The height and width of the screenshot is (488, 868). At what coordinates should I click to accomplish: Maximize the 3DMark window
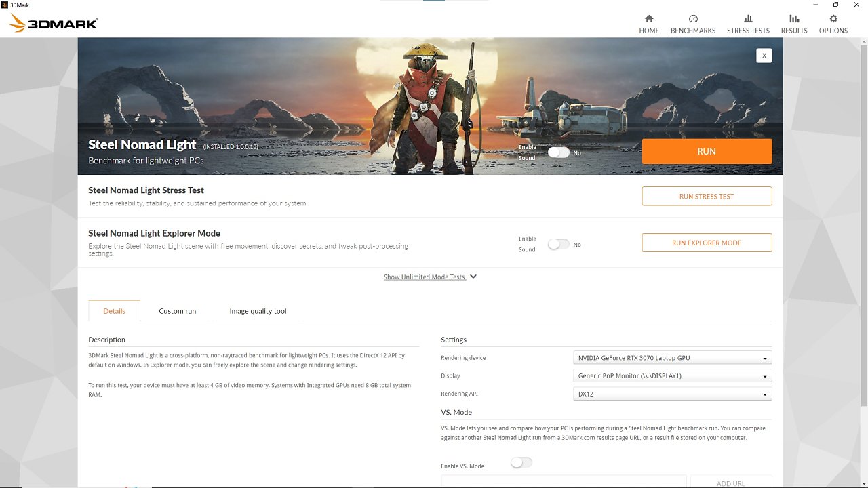tap(836, 4)
